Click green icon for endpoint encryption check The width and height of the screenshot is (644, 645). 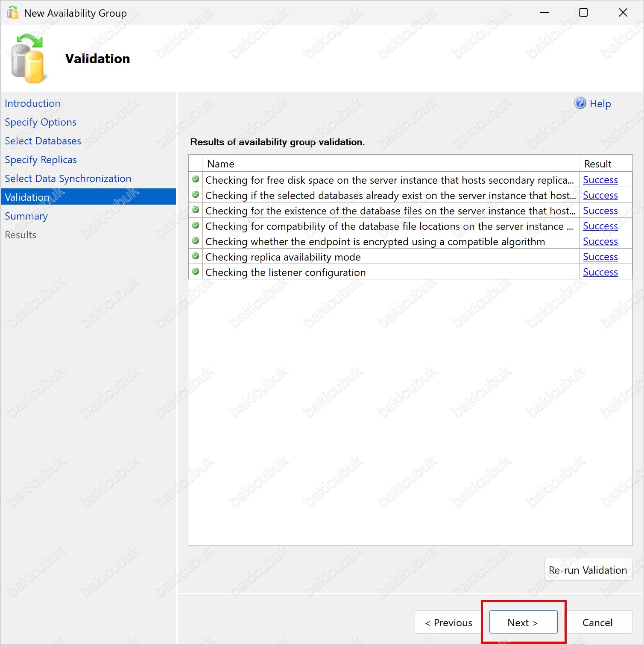(x=196, y=241)
